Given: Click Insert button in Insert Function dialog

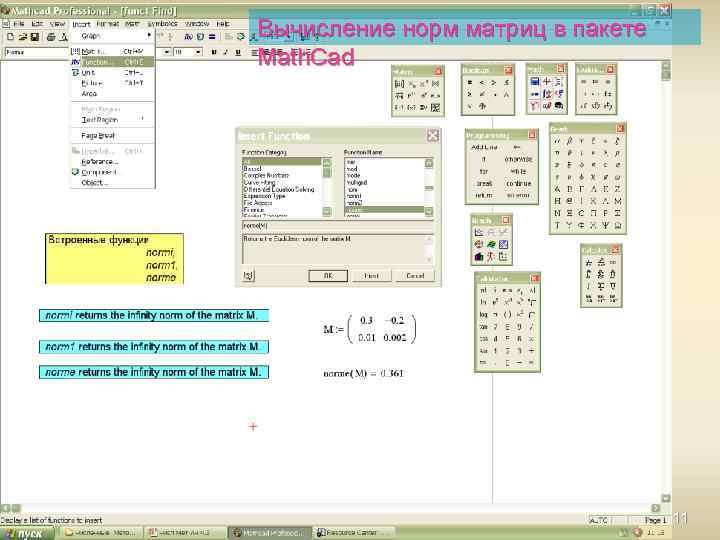Looking at the screenshot, I should click(x=371, y=276).
